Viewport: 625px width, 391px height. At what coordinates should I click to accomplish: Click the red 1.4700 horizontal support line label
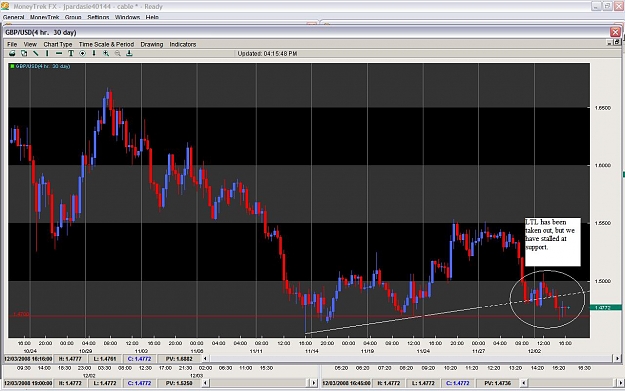pos(21,314)
